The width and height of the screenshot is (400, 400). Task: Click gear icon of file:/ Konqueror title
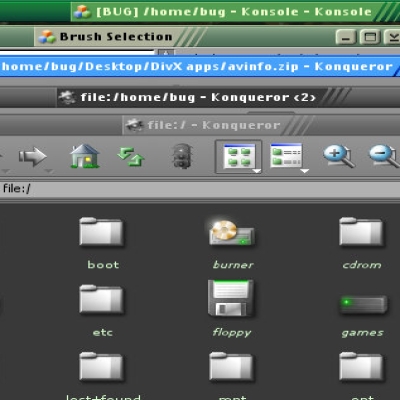[x=135, y=125]
